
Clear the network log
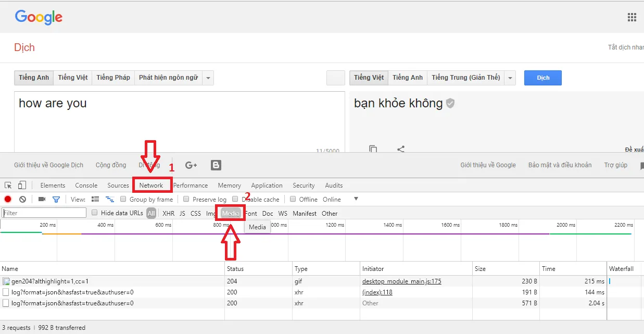coord(22,199)
